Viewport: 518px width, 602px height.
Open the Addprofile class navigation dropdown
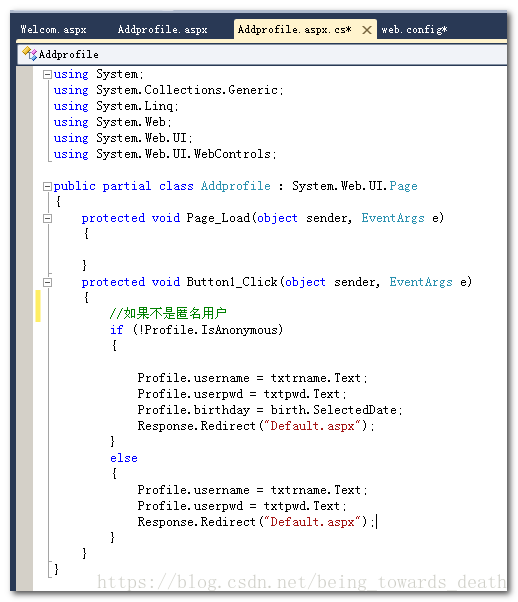point(262,55)
